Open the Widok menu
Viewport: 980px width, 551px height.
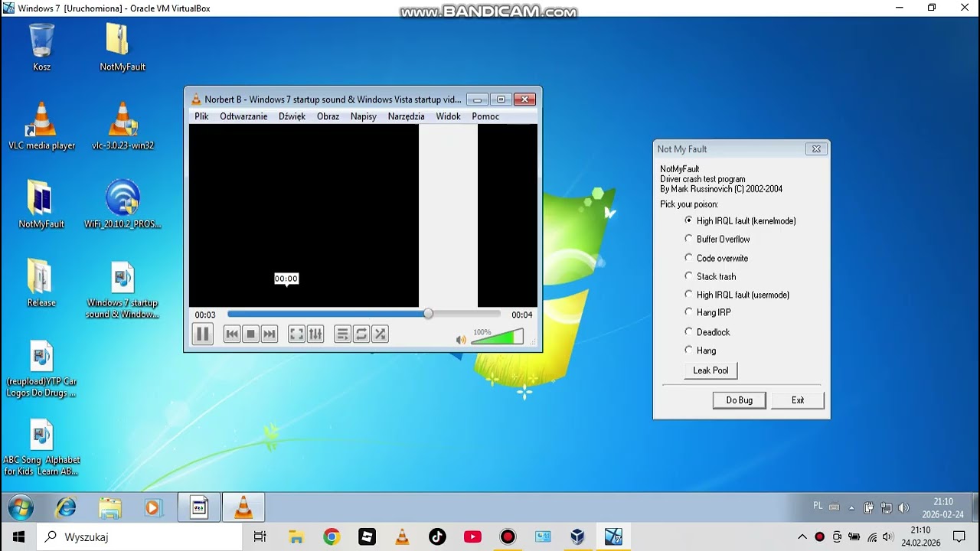[x=448, y=116]
